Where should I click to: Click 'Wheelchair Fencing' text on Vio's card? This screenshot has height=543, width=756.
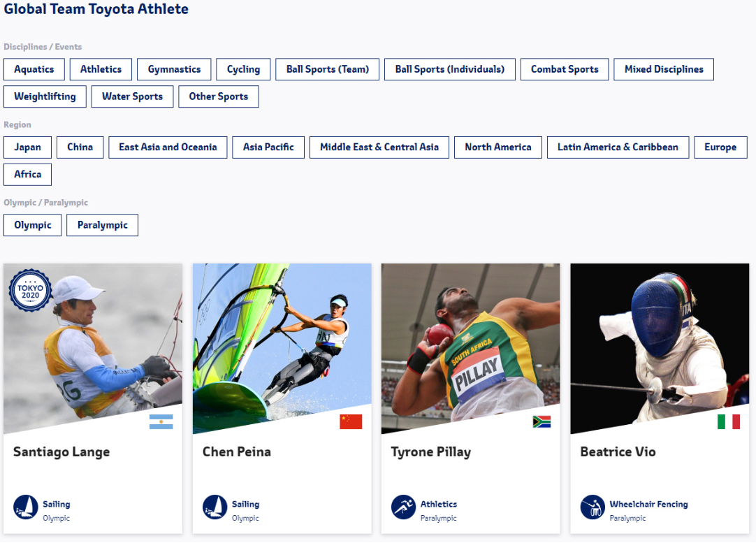pyautogui.click(x=648, y=504)
